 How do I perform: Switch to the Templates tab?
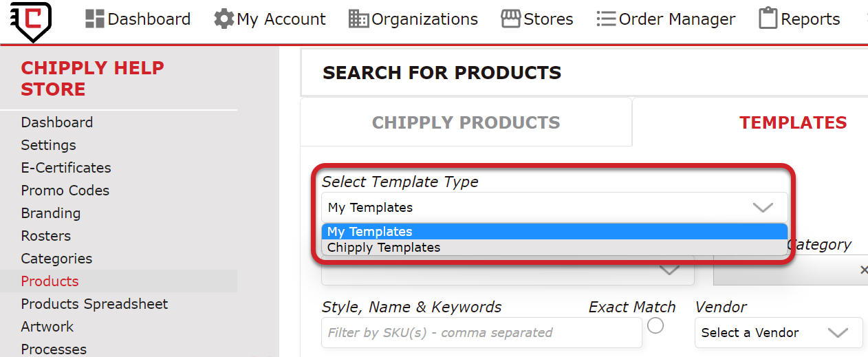pos(793,122)
